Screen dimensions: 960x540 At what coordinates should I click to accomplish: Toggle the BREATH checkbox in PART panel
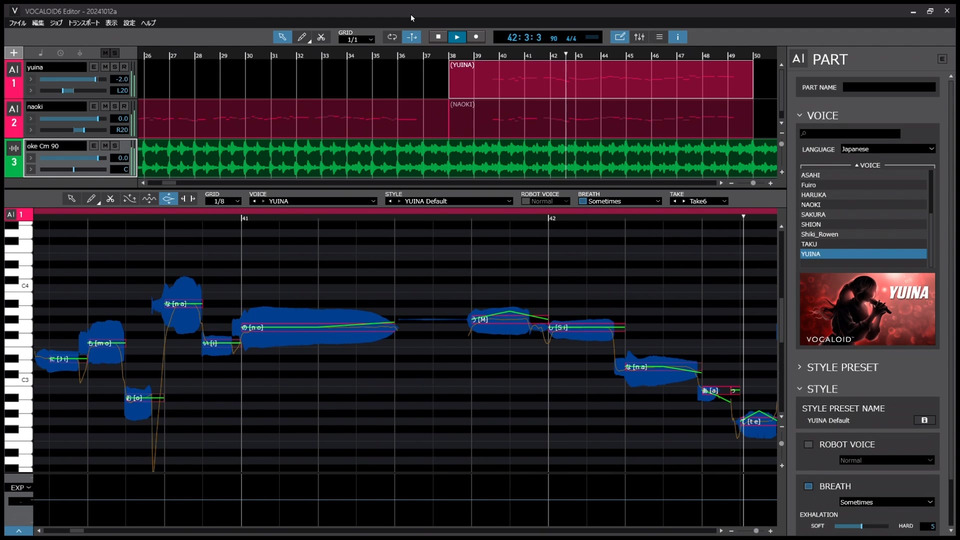[x=808, y=486]
